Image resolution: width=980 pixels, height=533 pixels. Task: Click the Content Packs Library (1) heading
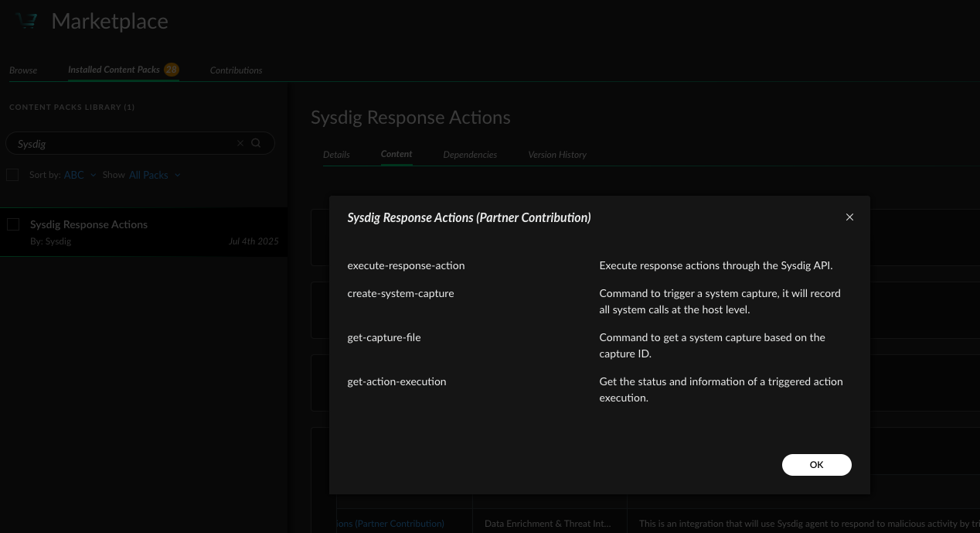click(x=72, y=107)
